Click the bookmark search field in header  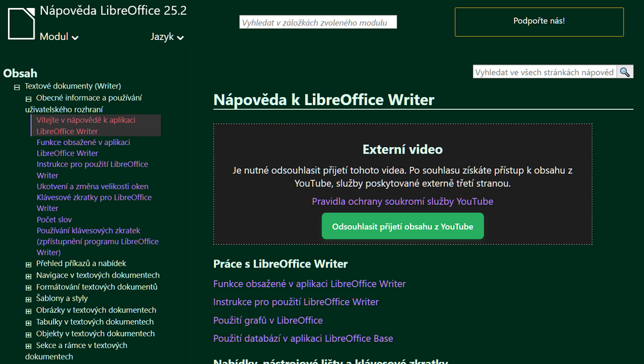point(318,23)
